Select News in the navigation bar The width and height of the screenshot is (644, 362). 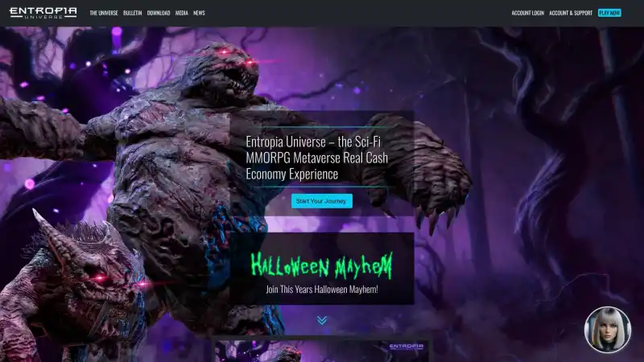pyautogui.click(x=199, y=13)
